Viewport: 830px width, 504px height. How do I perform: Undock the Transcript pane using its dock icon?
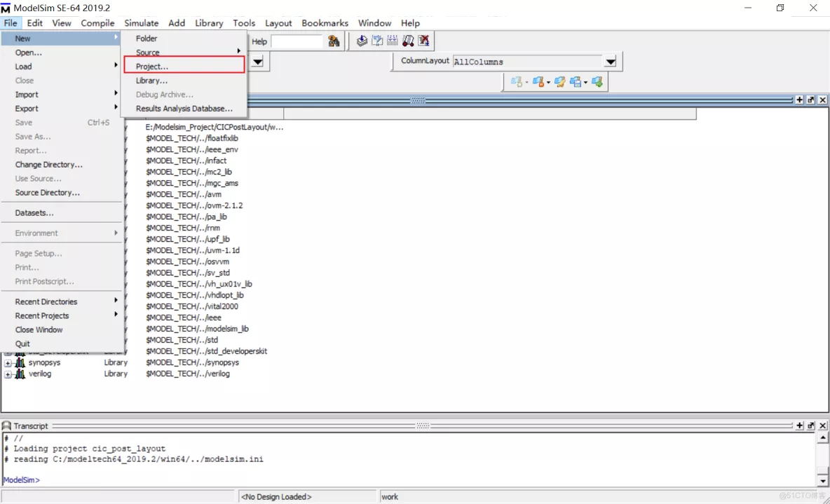point(811,425)
